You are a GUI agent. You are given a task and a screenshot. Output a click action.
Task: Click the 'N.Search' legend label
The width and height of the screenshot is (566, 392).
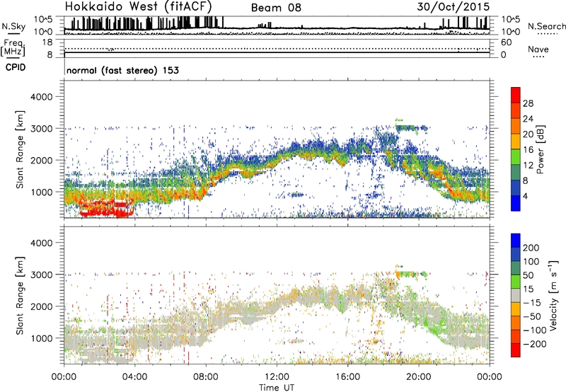pyautogui.click(x=546, y=26)
